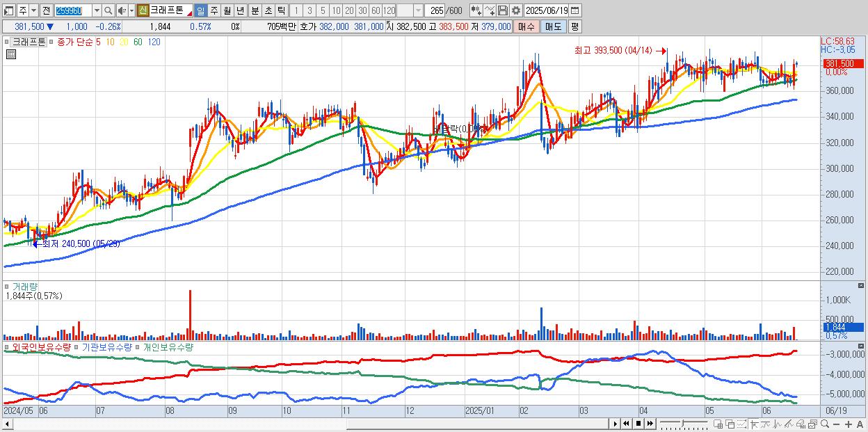Viewport: 868px width, 432px height.
Task: Open the calendar picker icon
Action: click(575, 10)
